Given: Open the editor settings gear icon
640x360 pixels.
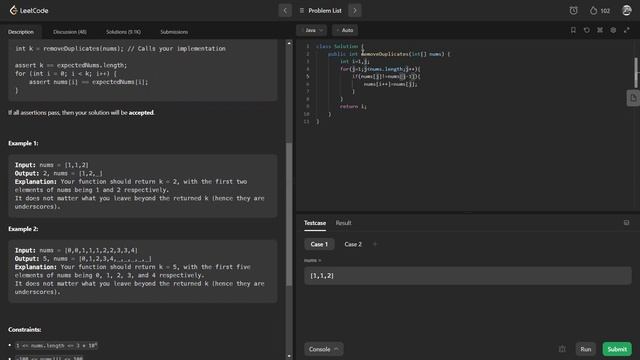Looking at the screenshot, I should click(x=613, y=30).
